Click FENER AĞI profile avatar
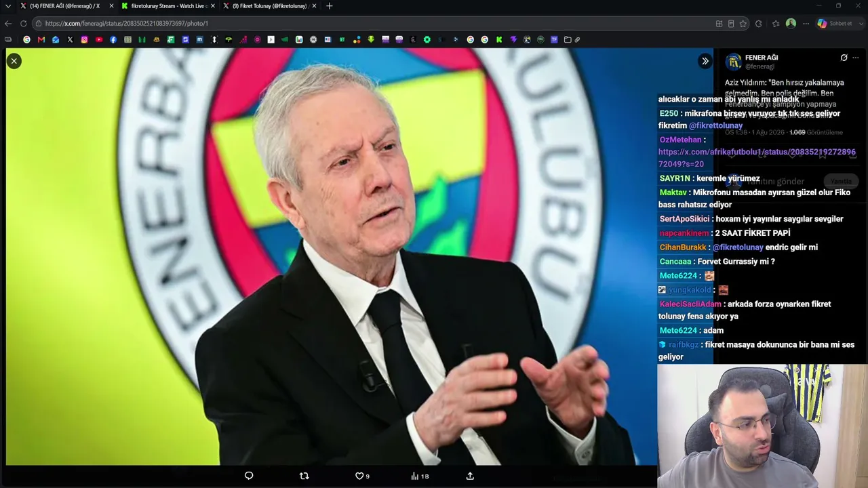This screenshot has height=488, width=868. [733, 62]
